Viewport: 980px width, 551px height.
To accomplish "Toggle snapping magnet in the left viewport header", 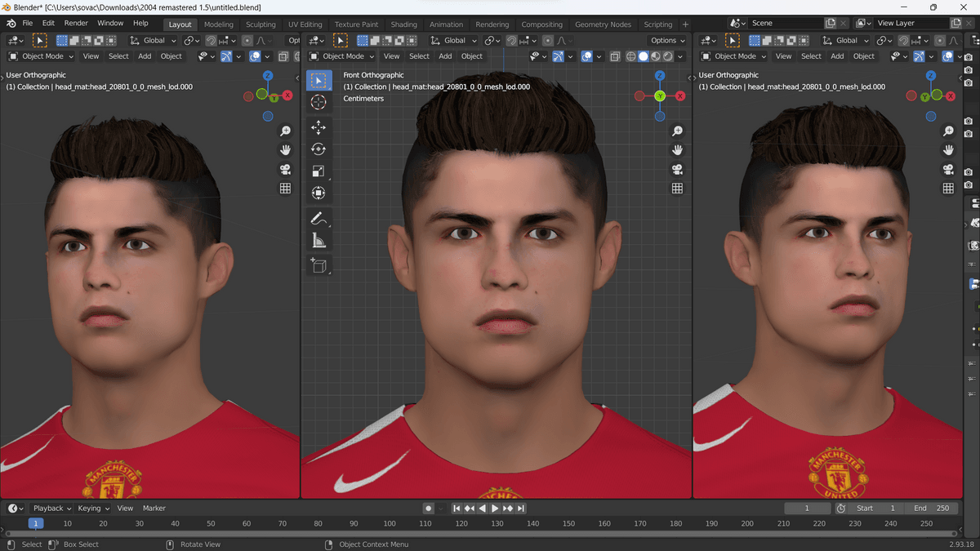I will [x=211, y=40].
